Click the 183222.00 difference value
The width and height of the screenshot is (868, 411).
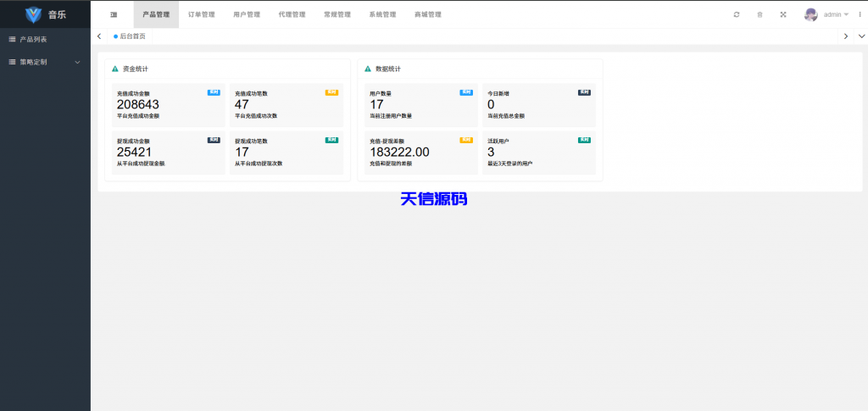pos(399,153)
